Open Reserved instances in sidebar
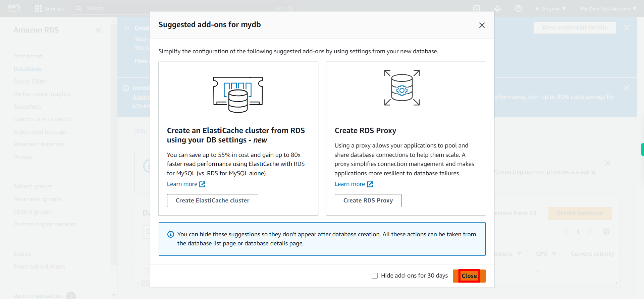 click(39, 144)
